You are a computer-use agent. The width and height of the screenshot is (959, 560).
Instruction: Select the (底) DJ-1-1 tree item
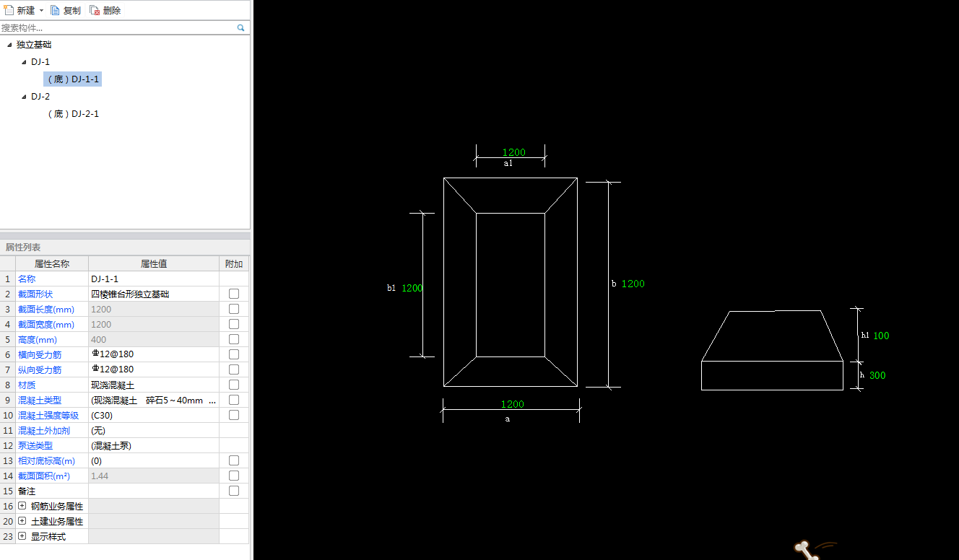click(72, 79)
